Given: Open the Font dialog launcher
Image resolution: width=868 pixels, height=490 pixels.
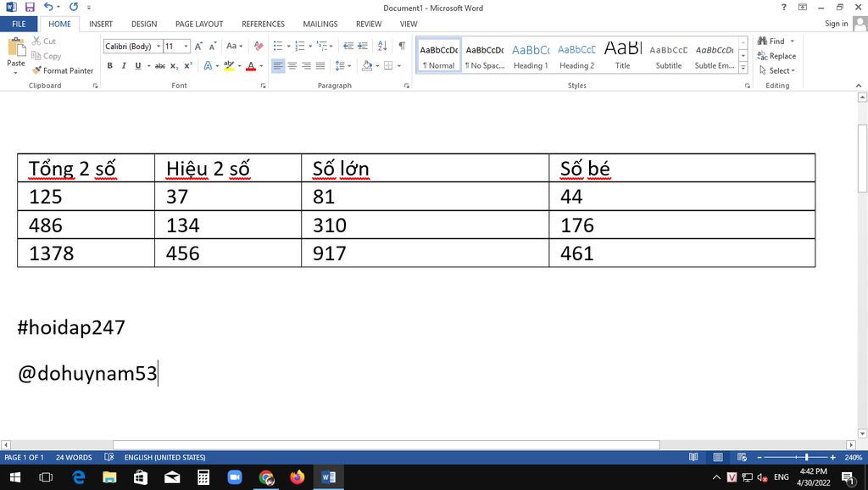Looking at the screenshot, I should pos(263,86).
